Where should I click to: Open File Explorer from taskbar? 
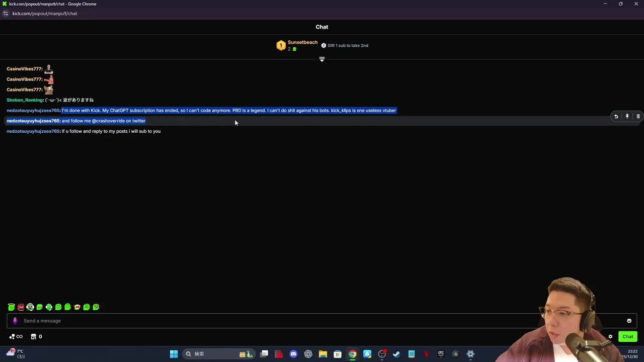coord(323,354)
